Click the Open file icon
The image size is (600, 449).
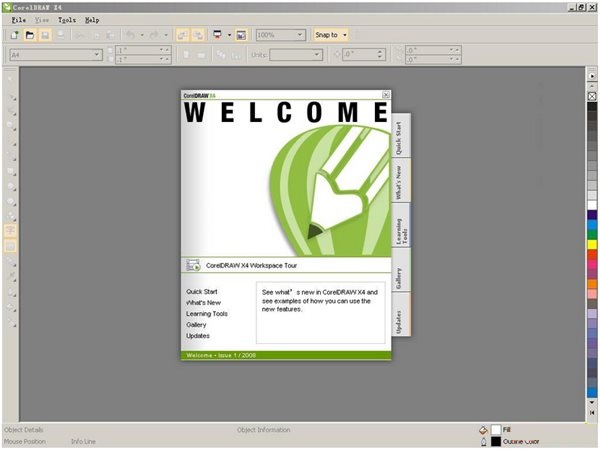pos(30,35)
